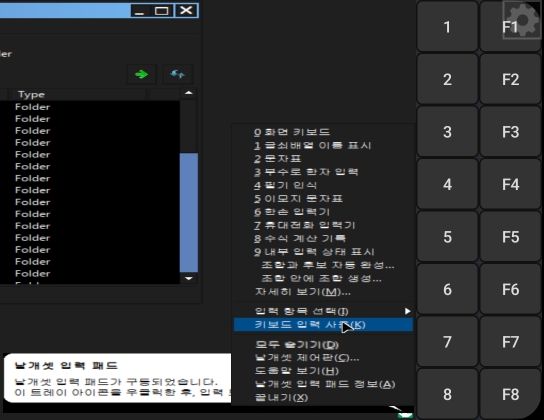Click keypad button 6
Viewport: 544px width, 420px height.
pos(447,289)
